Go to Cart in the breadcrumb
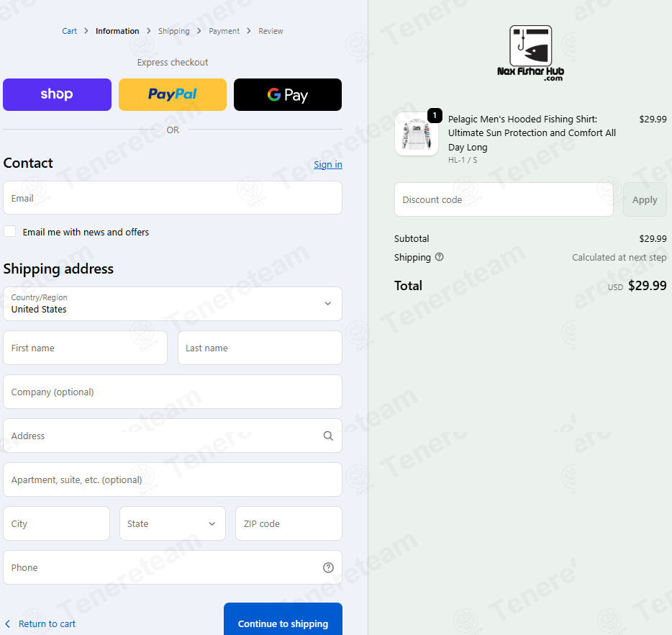 coord(69,31)
